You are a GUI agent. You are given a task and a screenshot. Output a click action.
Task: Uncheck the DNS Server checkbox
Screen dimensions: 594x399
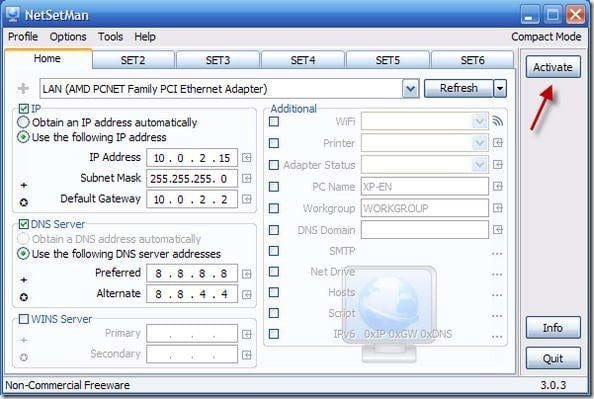pos(23,224)
